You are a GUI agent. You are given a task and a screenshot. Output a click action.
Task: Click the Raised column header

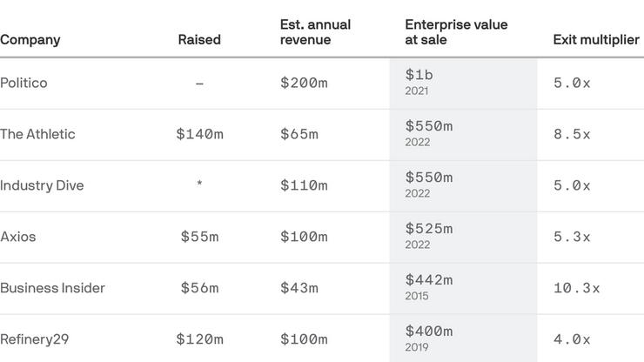(199, 40)
